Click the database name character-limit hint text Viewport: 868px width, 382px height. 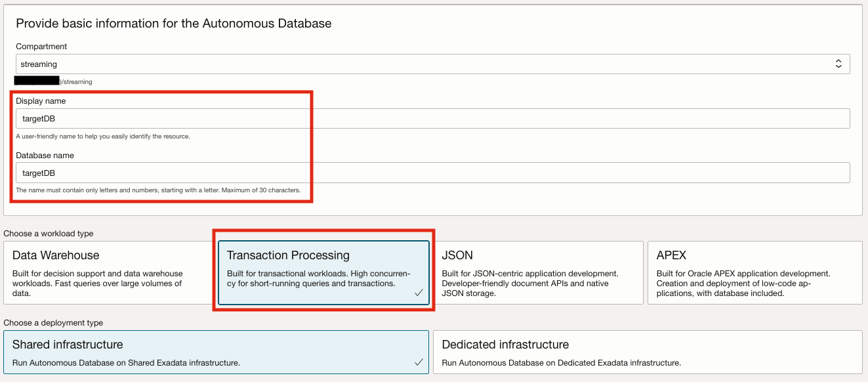coord(158,190)
